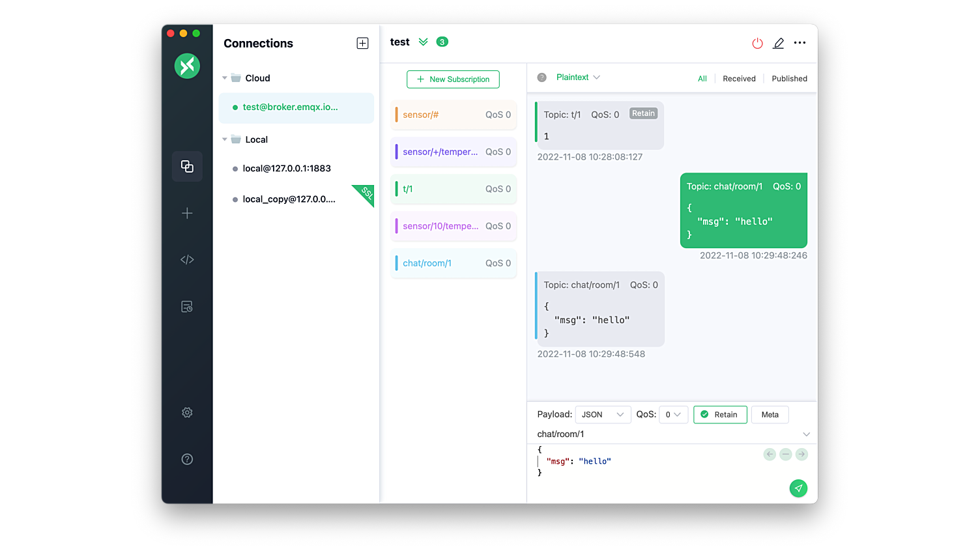Viewport: 980px width, 551px height.
Task: Switch to the Published messages tab
Action: tap(789, 78)
